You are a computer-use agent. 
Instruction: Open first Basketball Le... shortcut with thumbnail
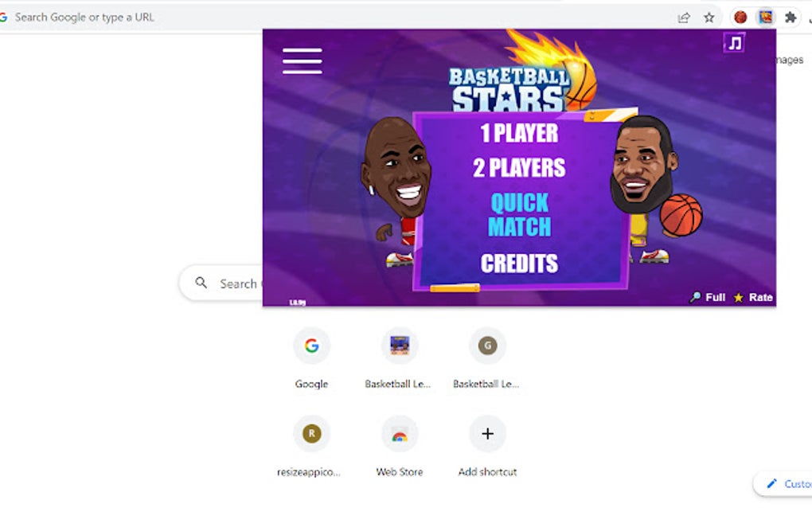(x=400, y=358)
